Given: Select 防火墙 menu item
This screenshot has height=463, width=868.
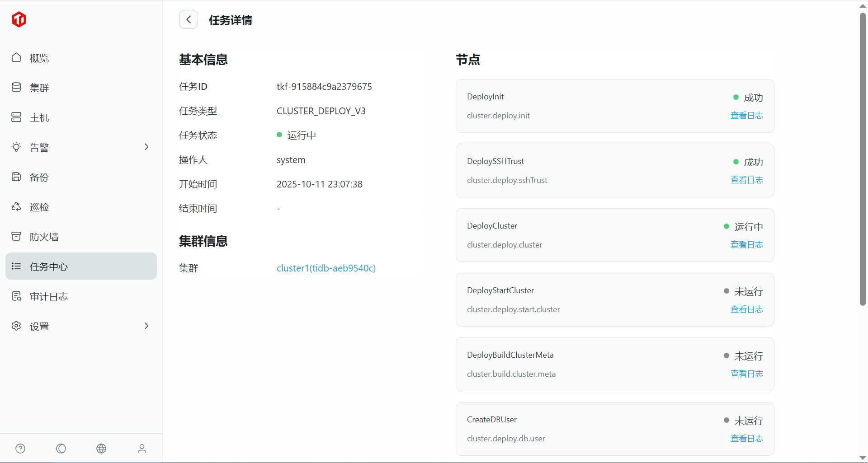Looking at the screenshot, I should pyautogui.click(x=44, y=237).
